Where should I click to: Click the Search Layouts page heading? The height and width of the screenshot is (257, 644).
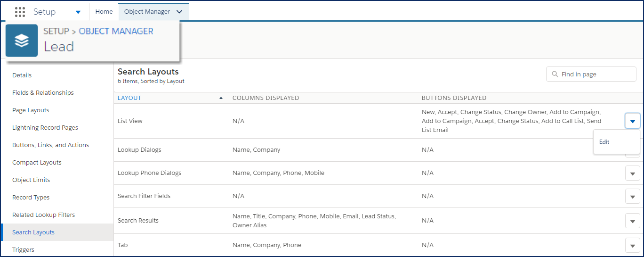148,72
